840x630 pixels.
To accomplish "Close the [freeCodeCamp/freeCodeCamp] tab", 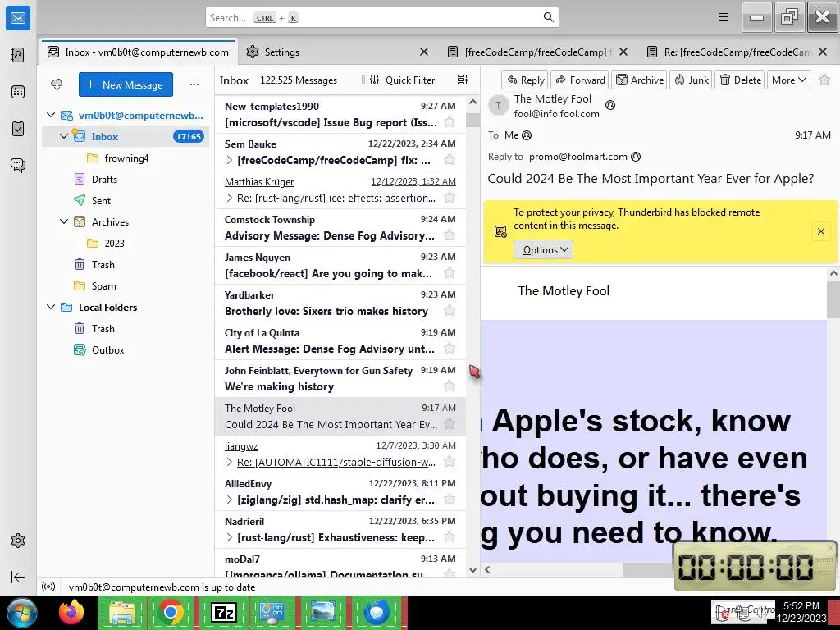I will pyautogui.click(x=623, y=52).
